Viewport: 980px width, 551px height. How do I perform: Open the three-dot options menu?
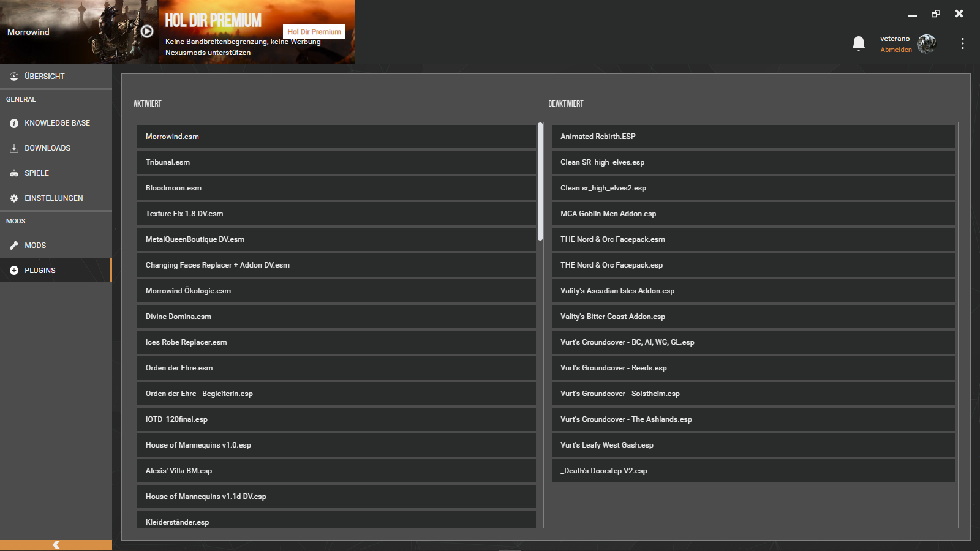pyautogui.click(x=962, y=43)
